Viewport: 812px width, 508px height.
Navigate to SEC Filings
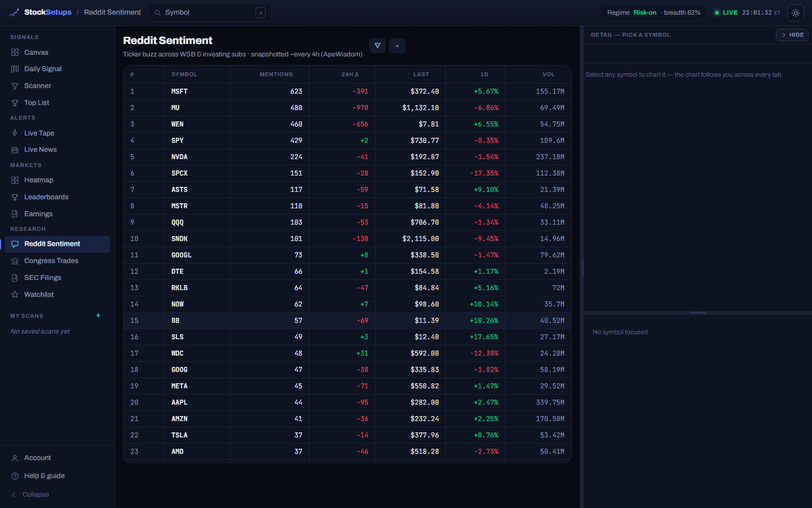pos(57,278)
